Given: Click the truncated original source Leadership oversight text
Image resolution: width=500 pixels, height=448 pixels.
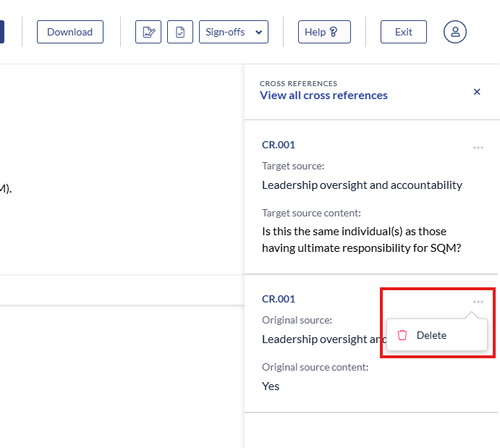Looking at the screenshot, I should tap(322, 339).
